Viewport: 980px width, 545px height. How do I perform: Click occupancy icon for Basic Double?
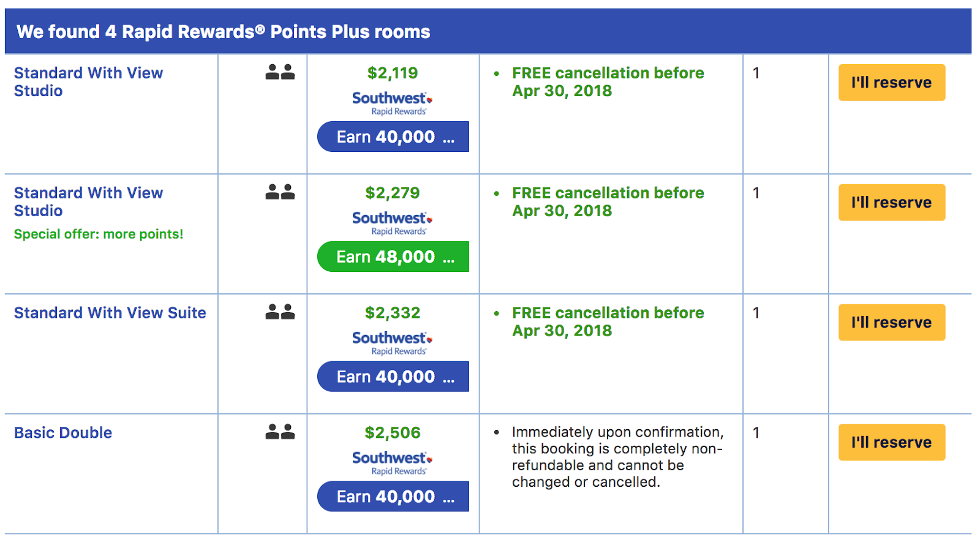[x=280, y=432]
